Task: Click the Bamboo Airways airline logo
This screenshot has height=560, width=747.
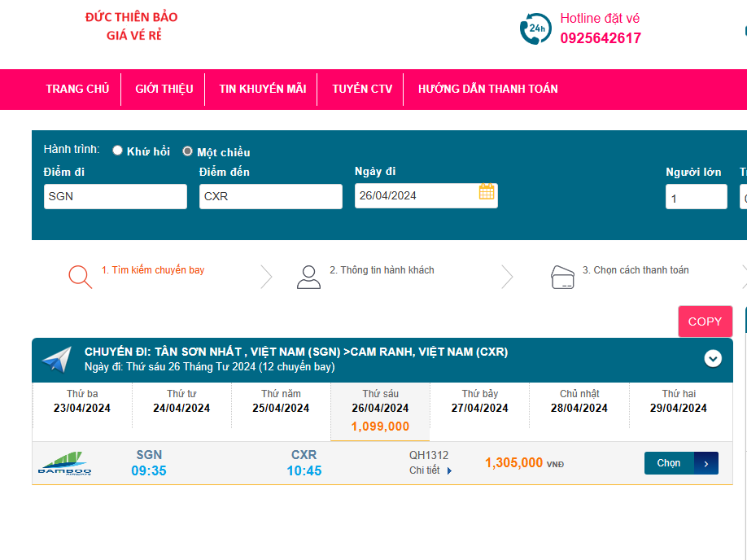Action: coord(65,463)
